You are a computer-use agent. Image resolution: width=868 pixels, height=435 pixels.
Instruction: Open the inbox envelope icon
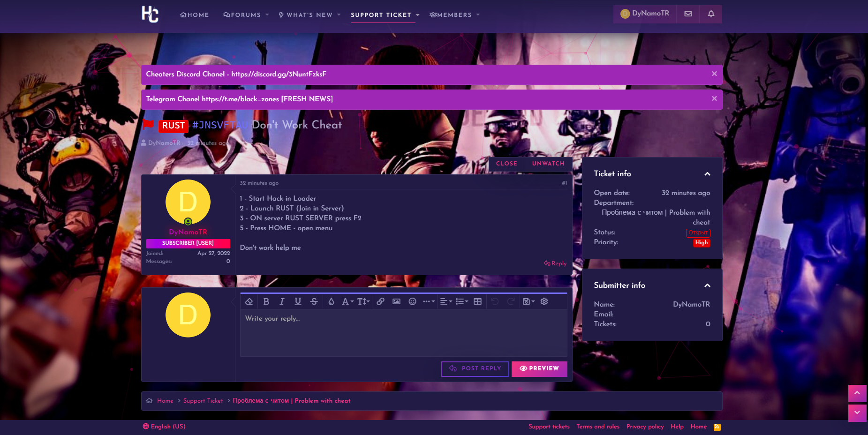pyautogui.click(x=688, y=14)
